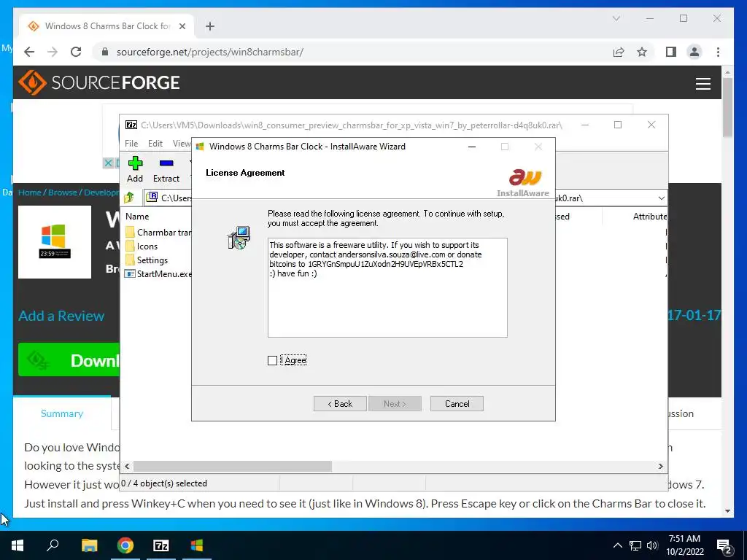747x560 pixels.
Task: Click the 7-Zip up-folder arrow icon
Action: pos(129,197)
